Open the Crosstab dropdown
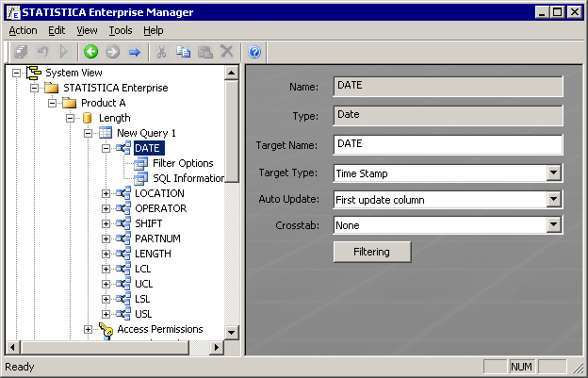This screenshot has height=378, width=588. coord(554,225)
